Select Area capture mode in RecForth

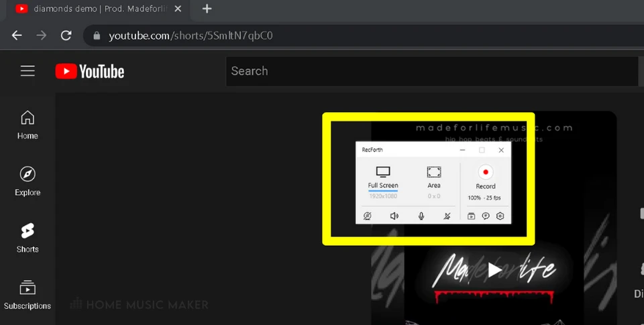tap(434, 177)
